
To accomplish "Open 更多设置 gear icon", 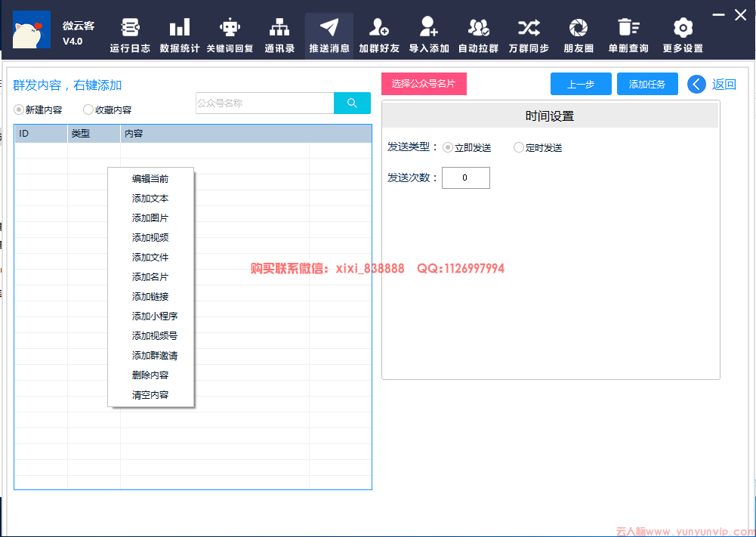I will tap(683, 28).
